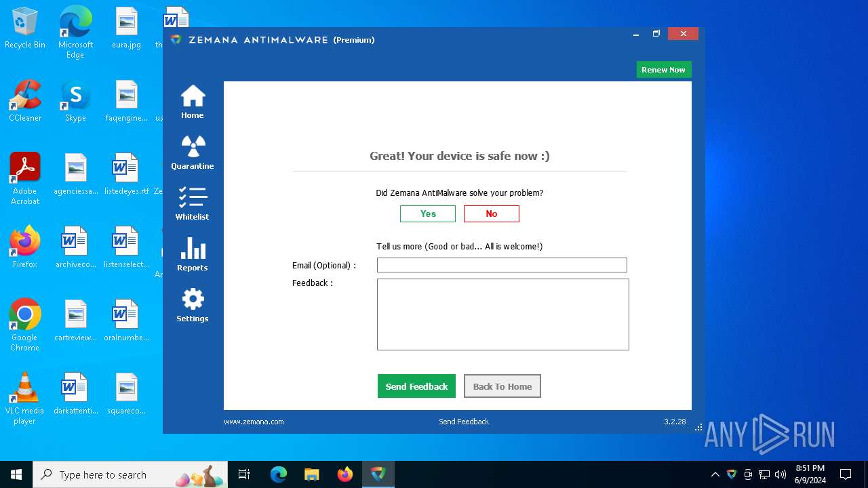Select listedeyes.rtf document on desktop

[126, 174]
